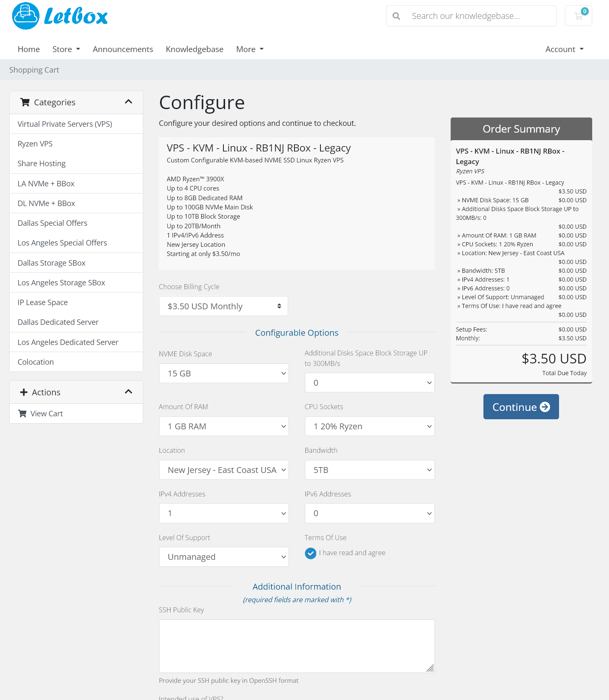Click the search magnifier icon
The height and width of the screenshot is (700, 609).
coord(396,16)
